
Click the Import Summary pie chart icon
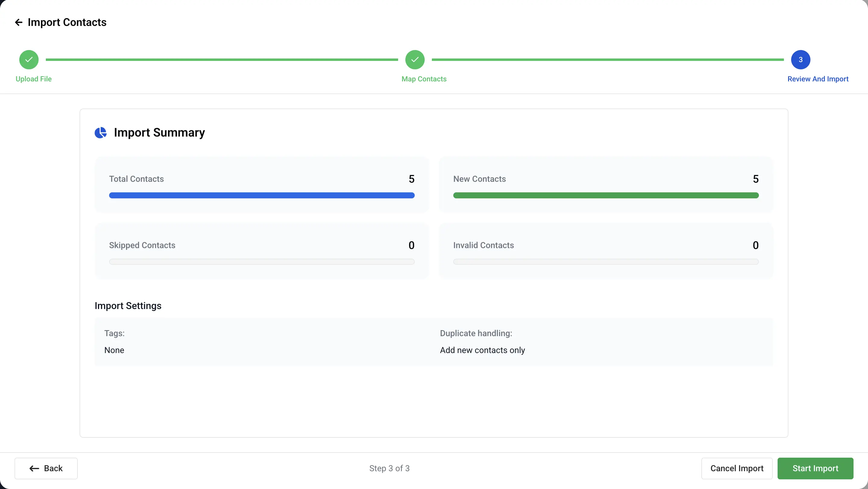(x=100, y=133)
